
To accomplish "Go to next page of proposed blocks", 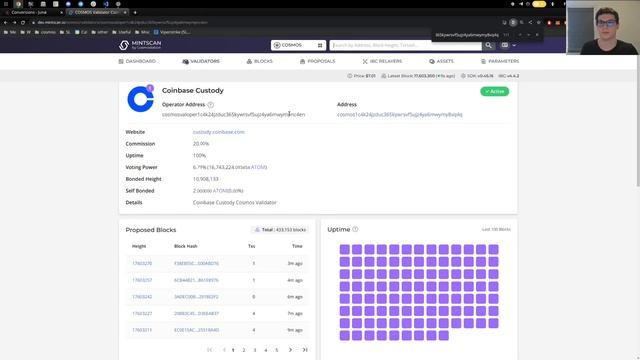I will [x=290, y=350].
